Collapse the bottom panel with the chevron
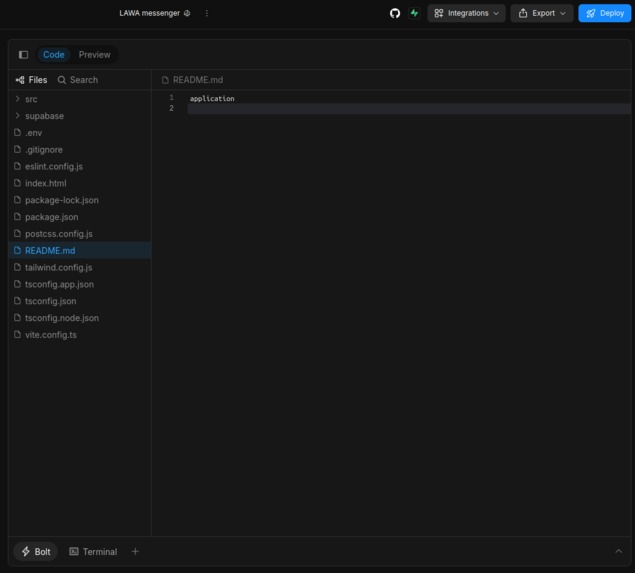Image resolution: width=635 pixels, height=573 pixels. coord(618,551)
